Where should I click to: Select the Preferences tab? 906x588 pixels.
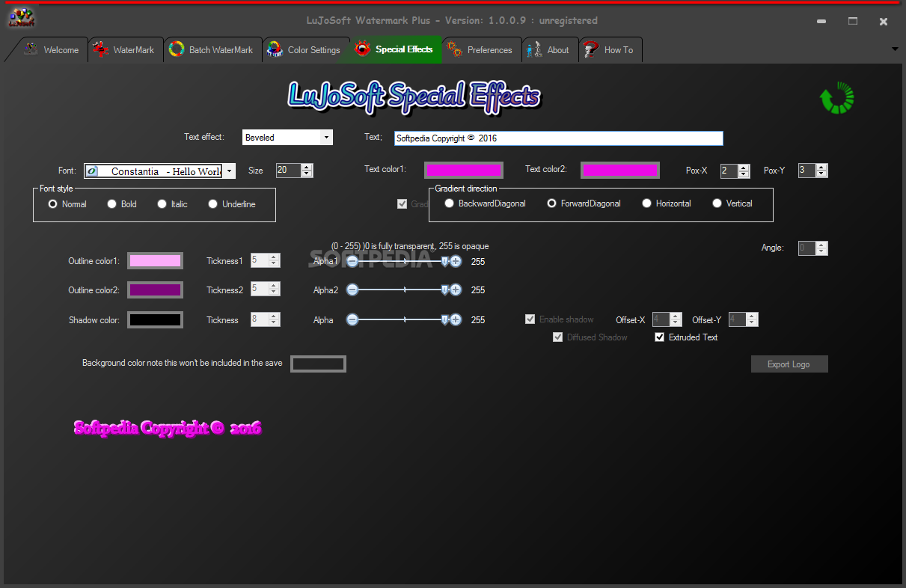click(481, 50)
